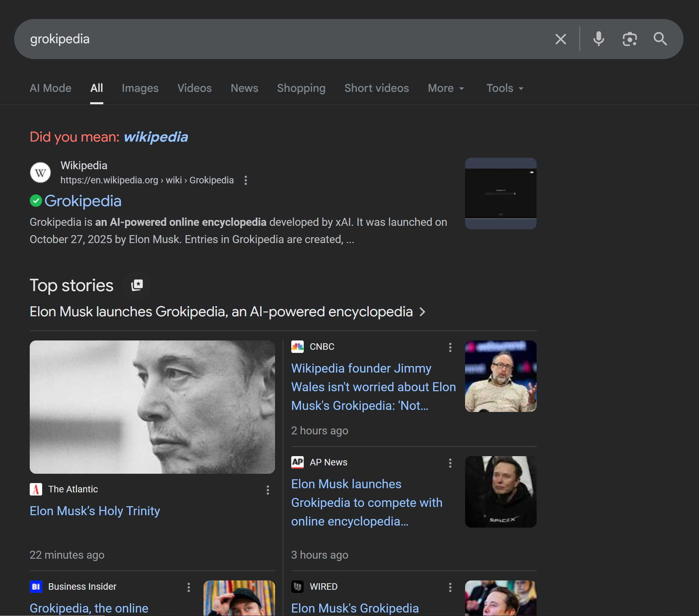Open Google Lens image search icon
The width and height of the screenshot is (699, 616).
(629, 39)
